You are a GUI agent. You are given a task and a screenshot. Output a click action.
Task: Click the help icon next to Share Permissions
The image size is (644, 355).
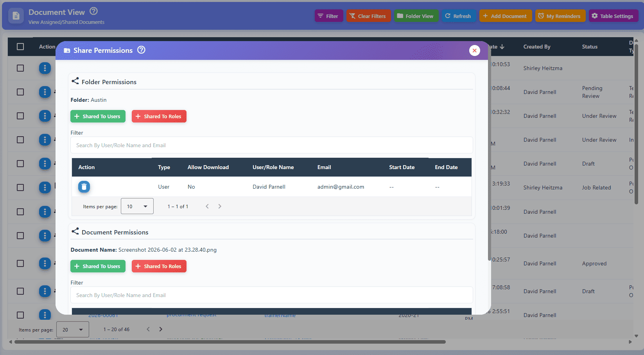(142, 50)
